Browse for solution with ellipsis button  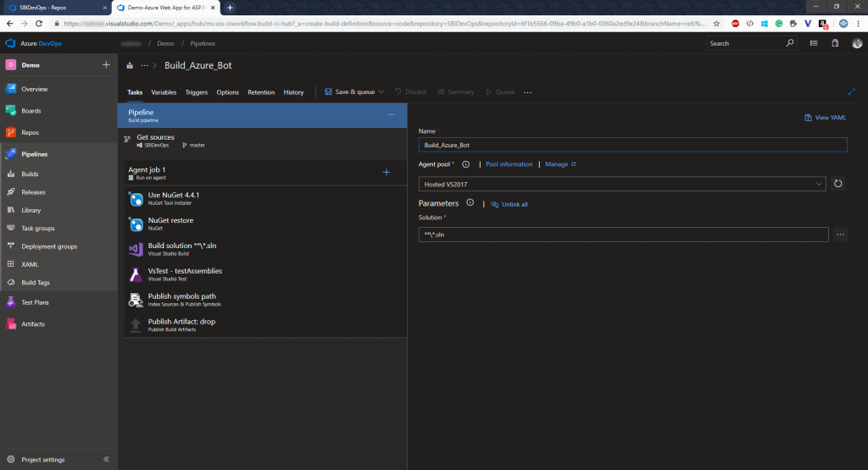[x=840, y=235]
